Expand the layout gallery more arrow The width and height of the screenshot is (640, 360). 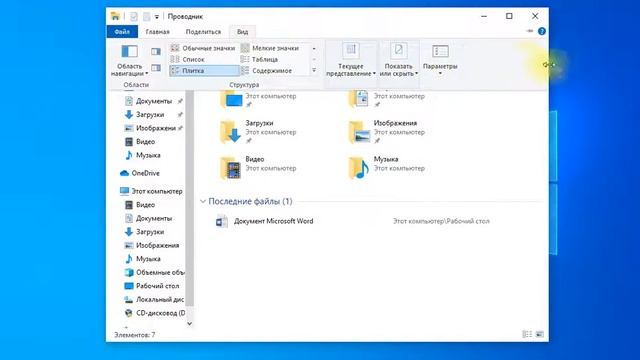point(314,71)
